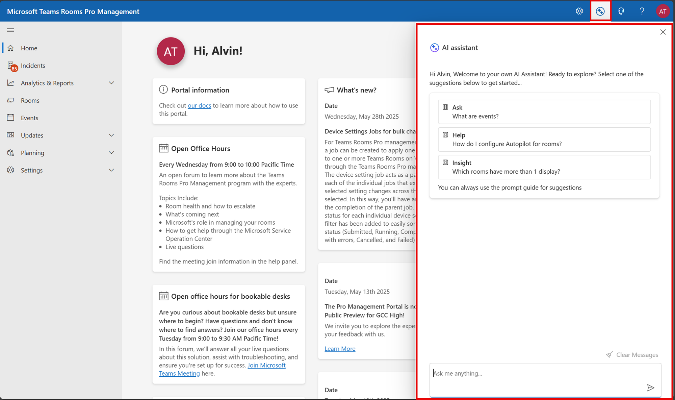Open the help question mark icon
The image size is (675, 400).
642,12
